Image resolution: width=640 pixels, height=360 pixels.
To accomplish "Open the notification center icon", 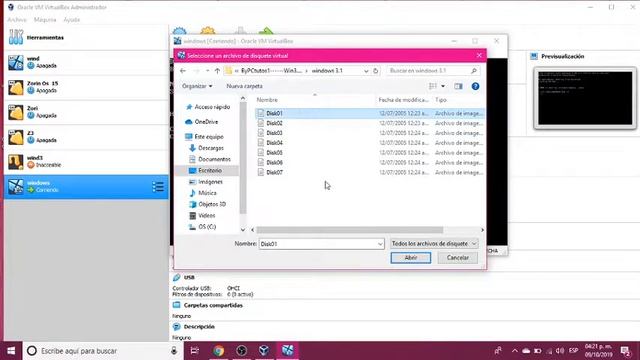I will coord(625,351).
